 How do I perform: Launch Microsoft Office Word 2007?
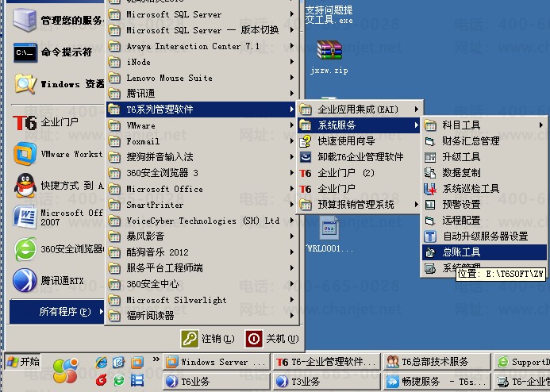click(57, 217)
